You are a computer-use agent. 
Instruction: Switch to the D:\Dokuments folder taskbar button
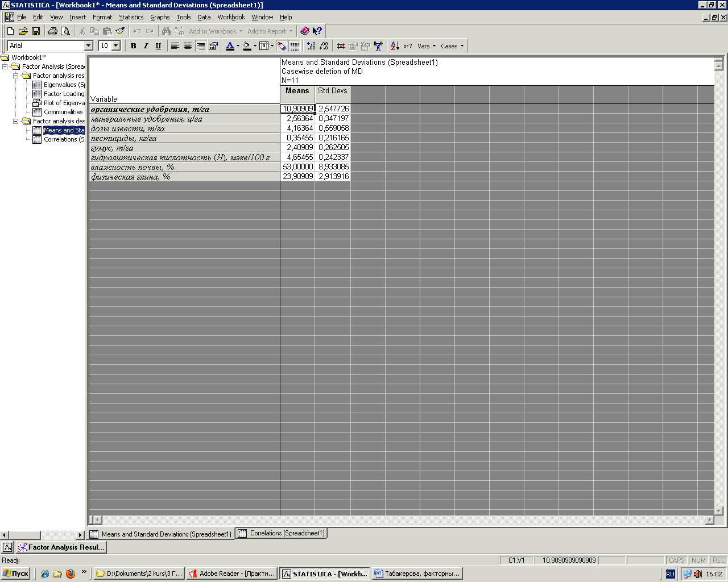point(139,574)
